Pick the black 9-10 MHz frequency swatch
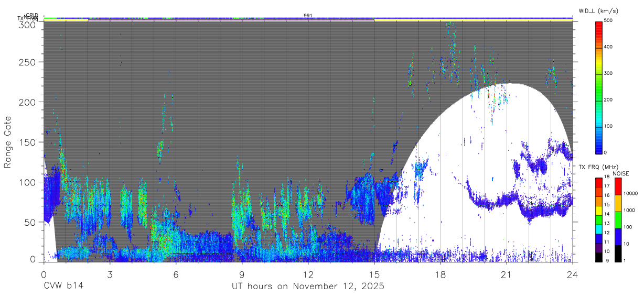644x297 pixels. tap(599, 257)
